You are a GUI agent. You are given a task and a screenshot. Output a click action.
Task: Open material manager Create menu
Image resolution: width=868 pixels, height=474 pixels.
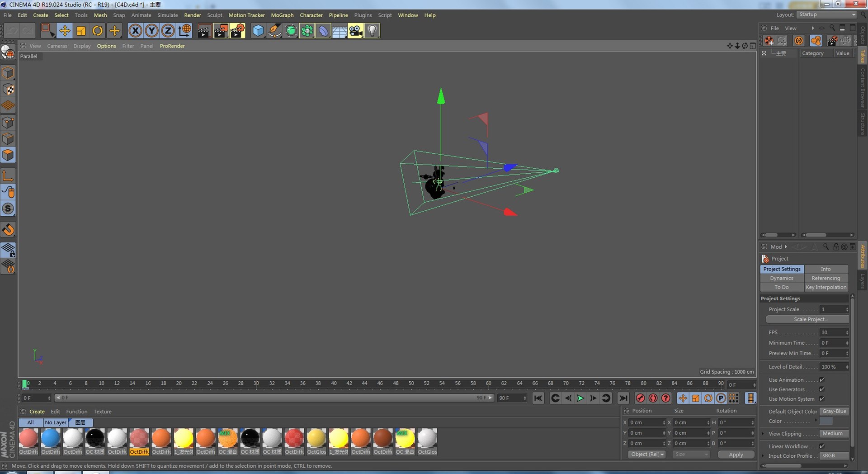click(37, 412)
